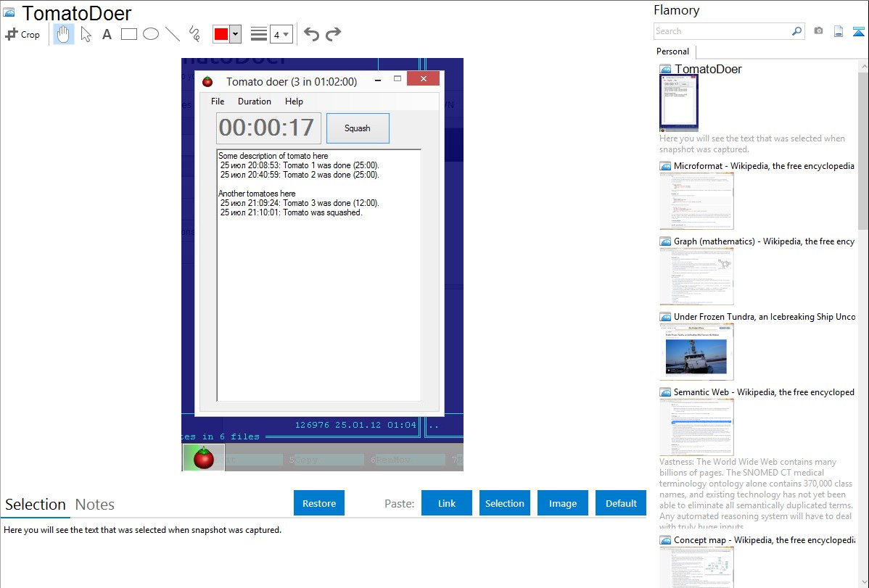
Task: Open the TomatoDoer snapshot thumbnail
Action: pos(679,102)
